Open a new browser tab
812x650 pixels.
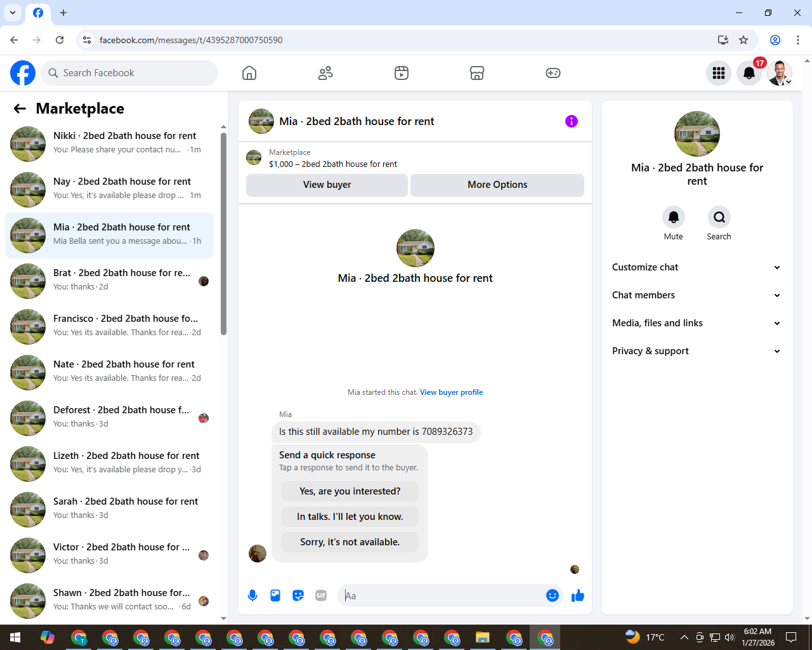pyautogui.click(x=63, y=13)
